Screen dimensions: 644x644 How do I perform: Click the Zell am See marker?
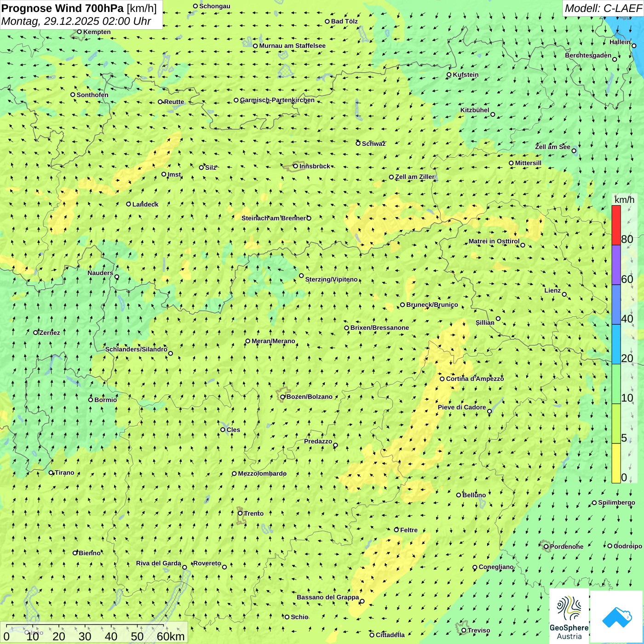click(574, 151)
